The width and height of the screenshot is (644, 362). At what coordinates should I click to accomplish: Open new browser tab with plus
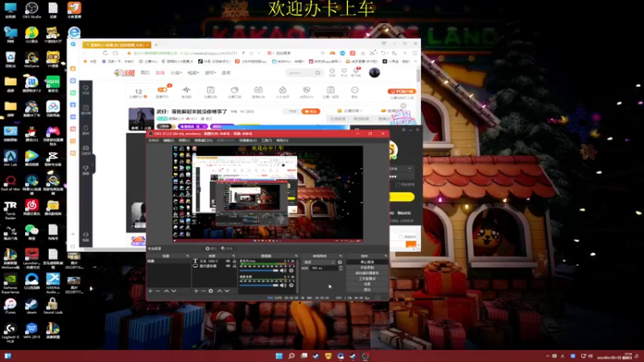point(155,45)
